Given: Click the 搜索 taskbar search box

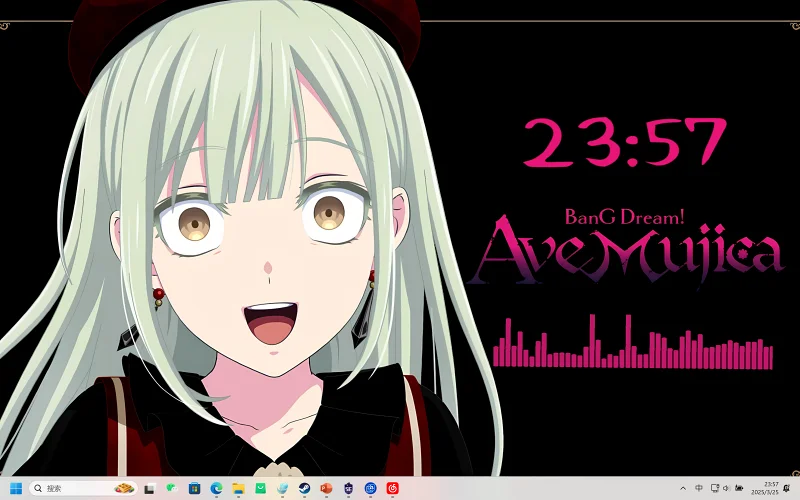Looking at the screenshot, I should pyautogui.click(x=83, y=488).
